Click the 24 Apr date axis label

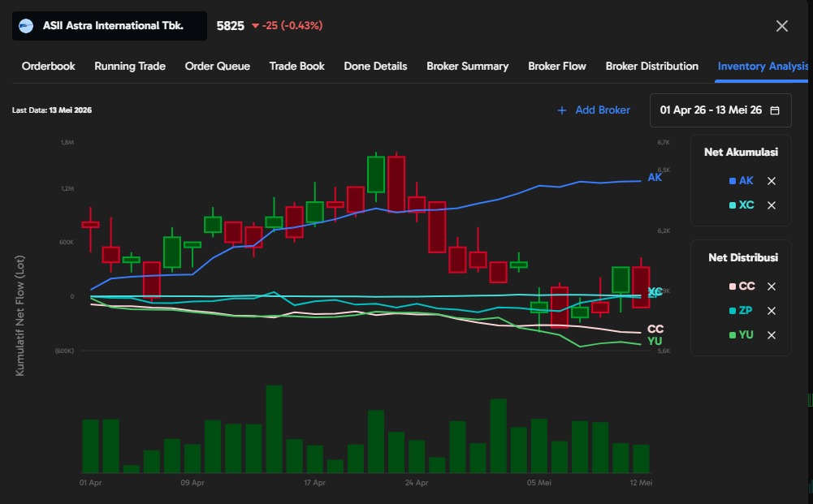[417, 483]
